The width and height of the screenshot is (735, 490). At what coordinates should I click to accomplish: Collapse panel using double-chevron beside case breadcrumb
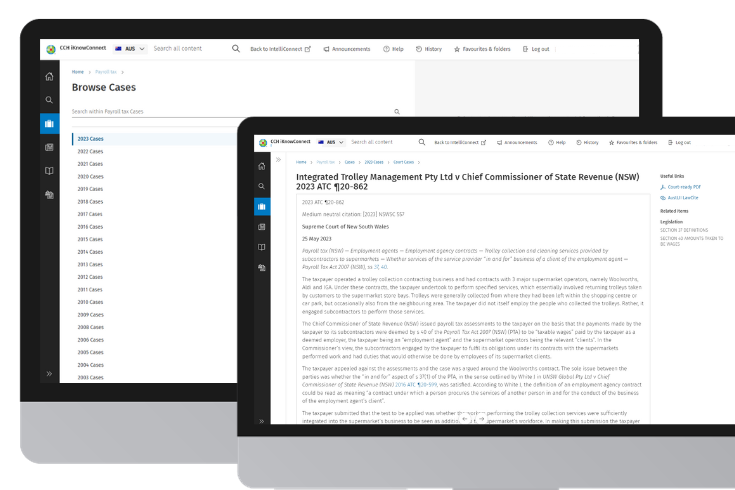279,161
